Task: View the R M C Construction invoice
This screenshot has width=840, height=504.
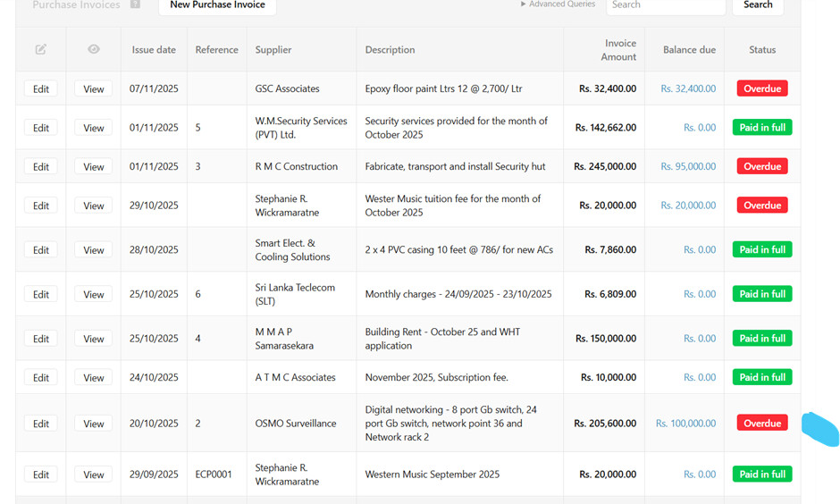Action: [94, 167]
